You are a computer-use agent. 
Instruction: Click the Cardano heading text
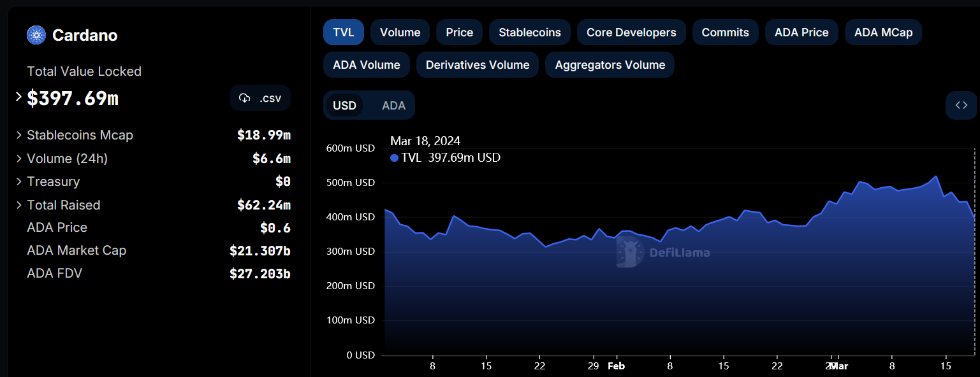point(85,35)
